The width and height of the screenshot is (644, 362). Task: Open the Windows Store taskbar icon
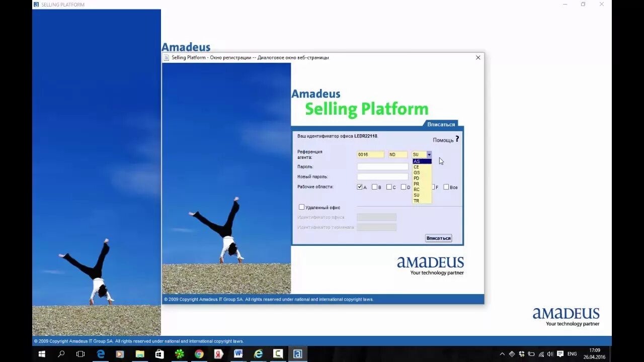click(159, 354)
